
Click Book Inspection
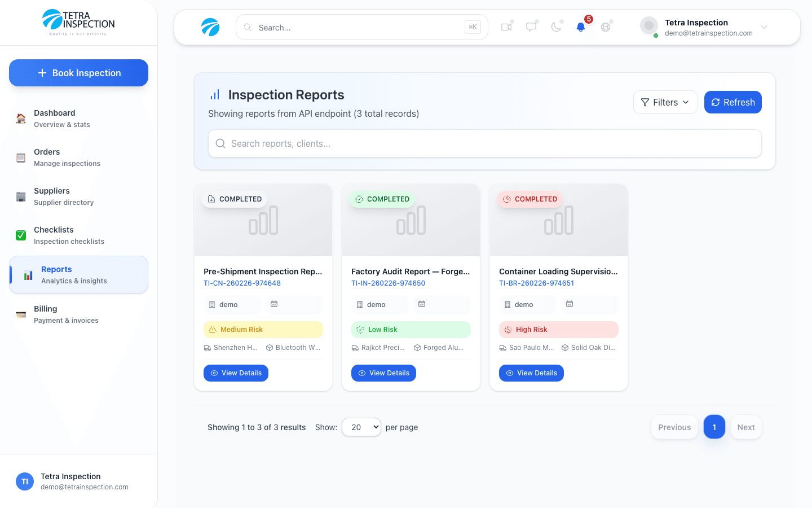point(78,72)
